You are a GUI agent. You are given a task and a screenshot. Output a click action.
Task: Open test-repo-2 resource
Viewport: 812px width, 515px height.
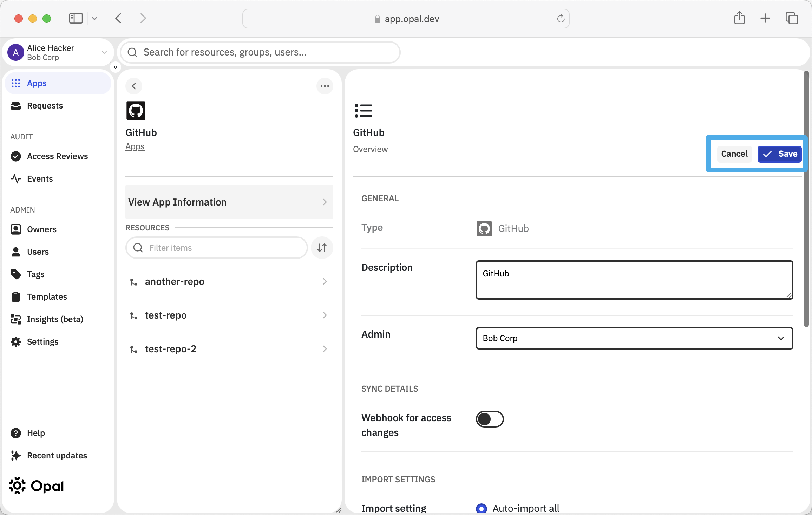[229, 349]
